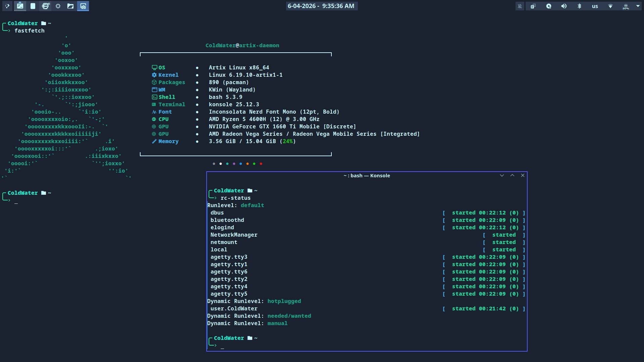The width and height of the screenshot is (644, 362).
Task: Toggle the do-not-disturb notifications bell
Action: pos(520,6)
